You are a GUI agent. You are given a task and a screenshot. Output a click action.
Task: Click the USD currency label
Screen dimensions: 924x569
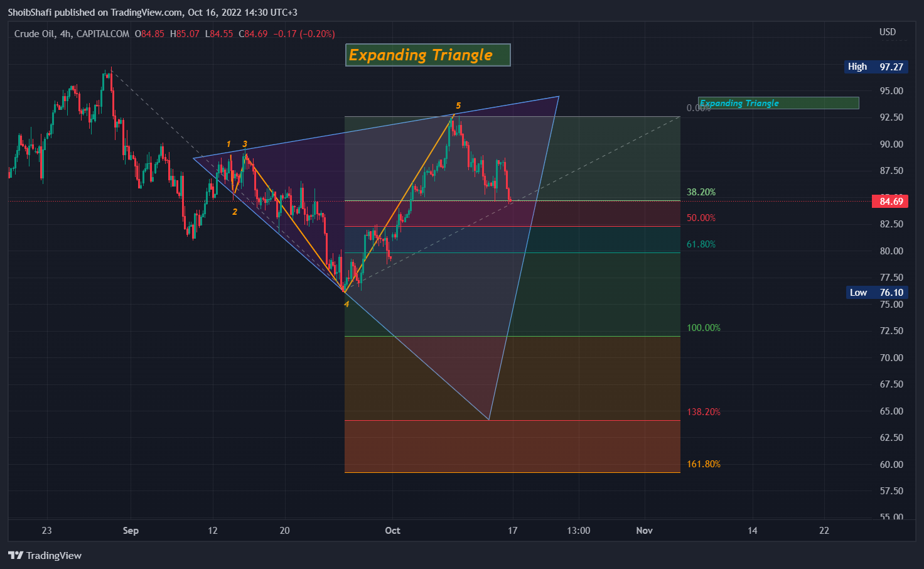point(888,32)
